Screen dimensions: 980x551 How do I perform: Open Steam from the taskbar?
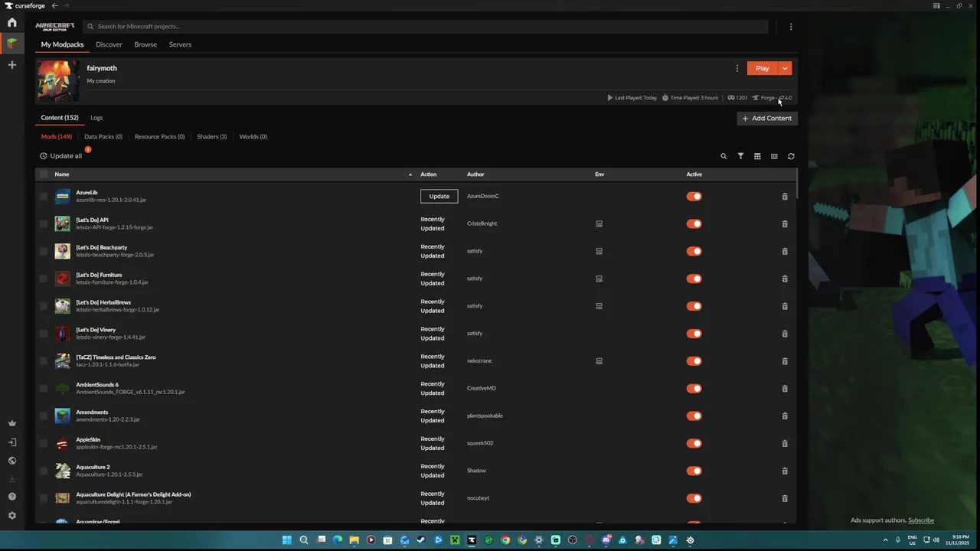tap(421, 540)
